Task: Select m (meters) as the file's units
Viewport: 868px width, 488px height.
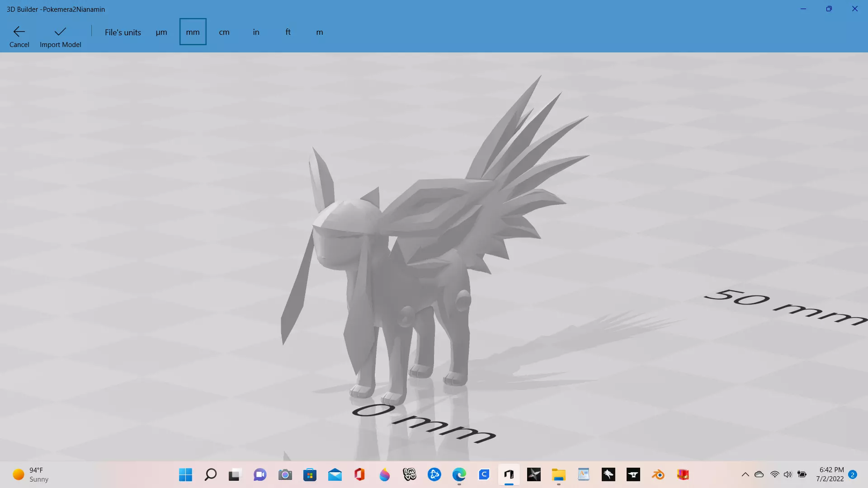Action: (x=320, y=32)
